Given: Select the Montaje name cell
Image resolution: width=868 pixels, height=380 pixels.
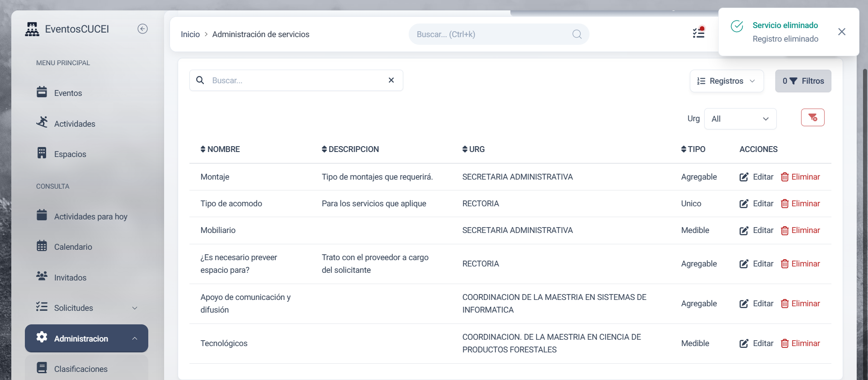Looking at the screenshot, I should [215, 177].
